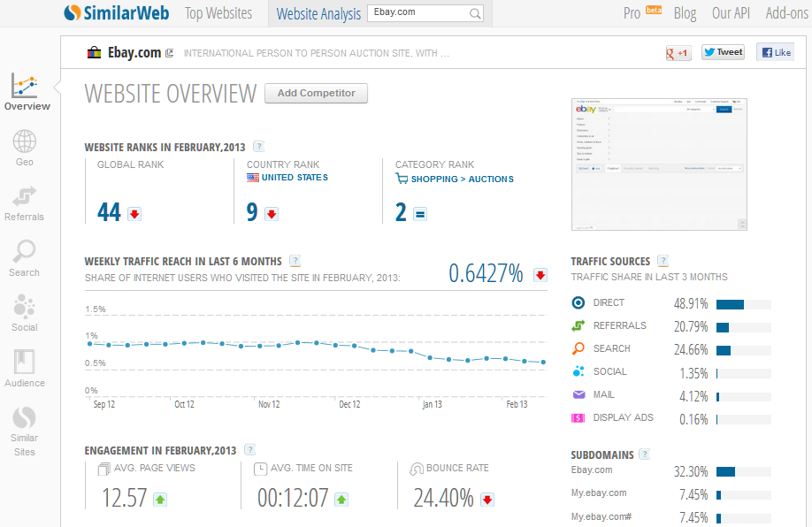Click the equals icon beside category rank 2

pos(420,214)
